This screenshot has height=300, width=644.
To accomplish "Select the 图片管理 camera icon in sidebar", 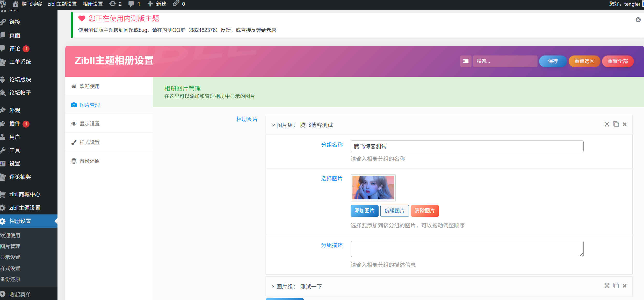I will coord(74,105).
